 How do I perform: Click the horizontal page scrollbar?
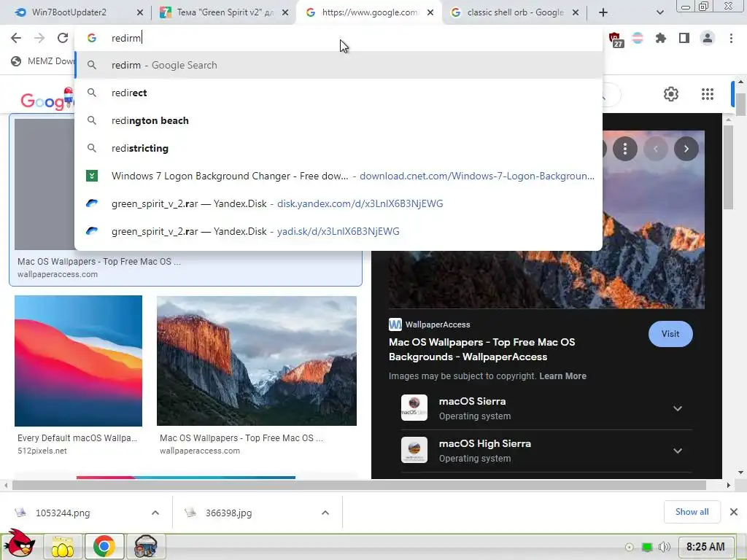pos(359,485)
